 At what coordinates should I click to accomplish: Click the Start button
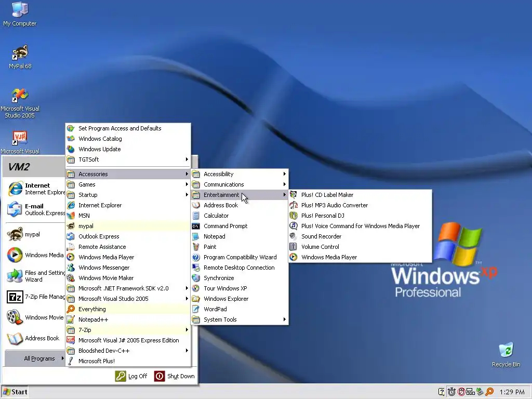(15, 392)
